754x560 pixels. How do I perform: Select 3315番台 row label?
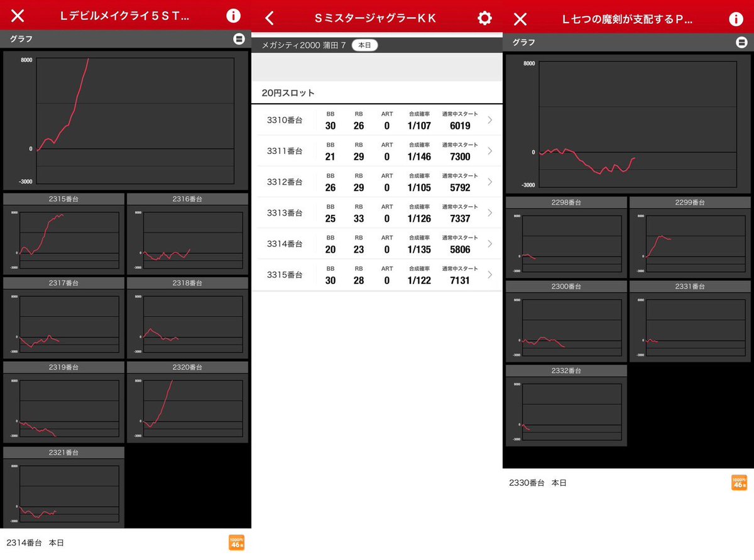[x=285, y=275]
